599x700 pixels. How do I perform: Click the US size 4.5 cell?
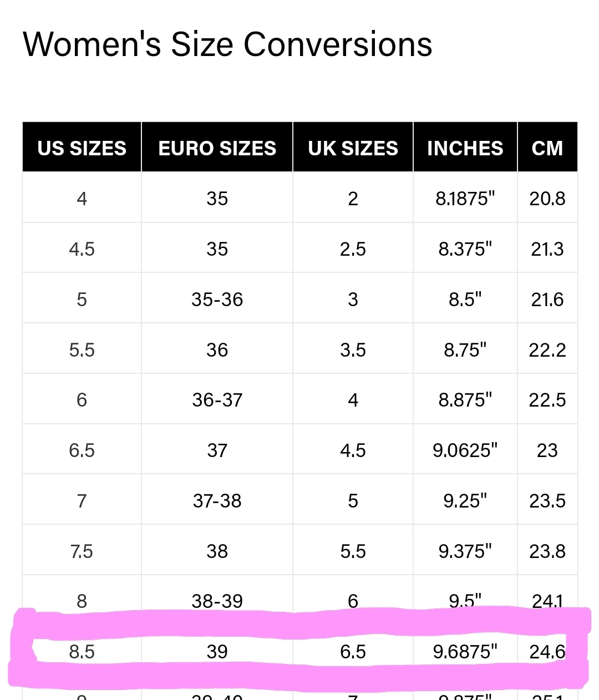click(x=82, y=248)
